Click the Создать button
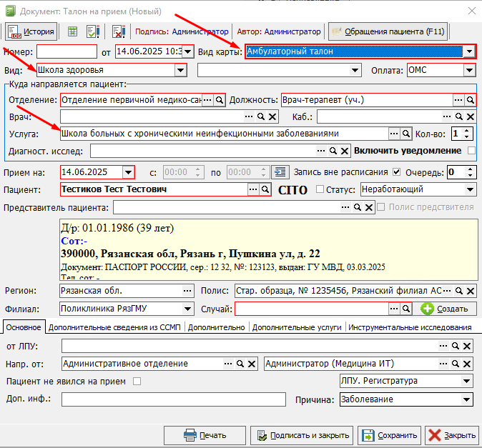 click(445, 309)
